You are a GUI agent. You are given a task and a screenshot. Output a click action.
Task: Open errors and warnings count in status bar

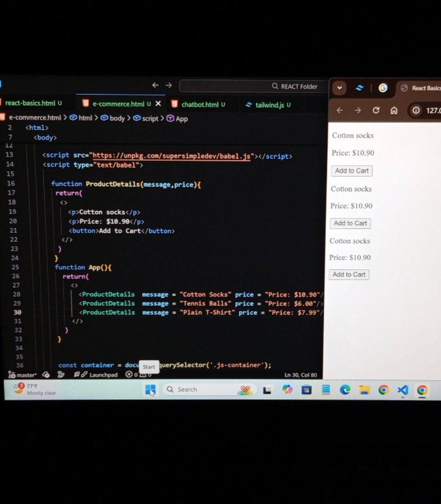[139, 375]
